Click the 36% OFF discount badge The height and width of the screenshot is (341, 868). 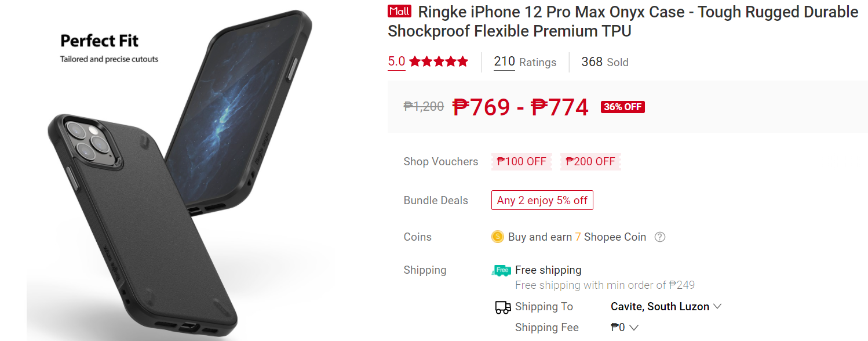click(x=623, y=107)
